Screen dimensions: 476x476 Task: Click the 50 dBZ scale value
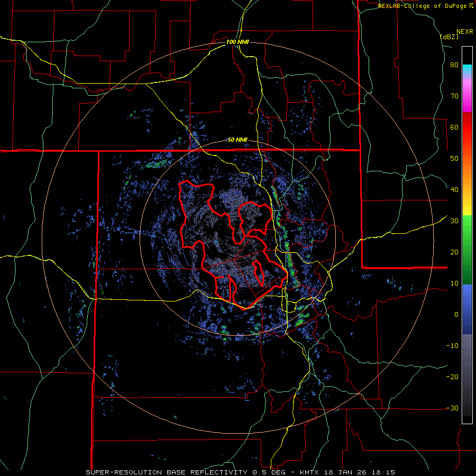coord(454,159)
